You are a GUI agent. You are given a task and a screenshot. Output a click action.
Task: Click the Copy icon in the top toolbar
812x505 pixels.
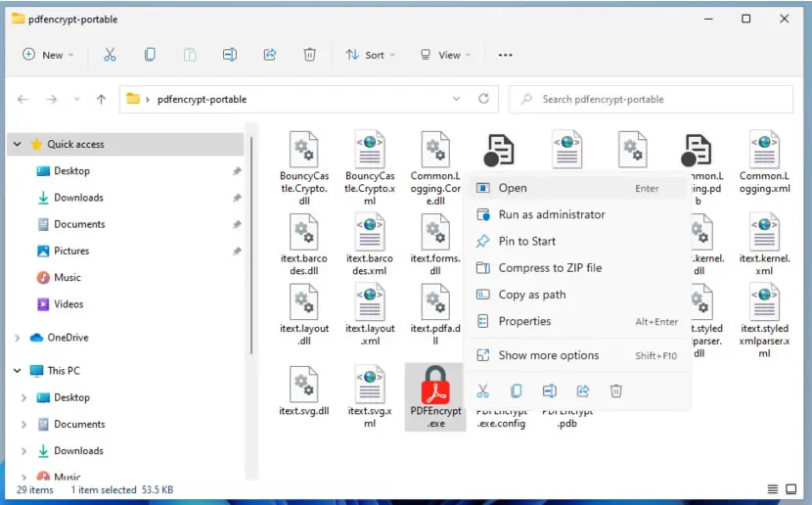[150, 55]
